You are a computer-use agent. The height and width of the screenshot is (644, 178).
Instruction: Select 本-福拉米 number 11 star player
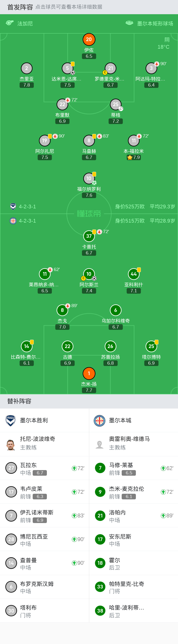[x=133, y=141]
